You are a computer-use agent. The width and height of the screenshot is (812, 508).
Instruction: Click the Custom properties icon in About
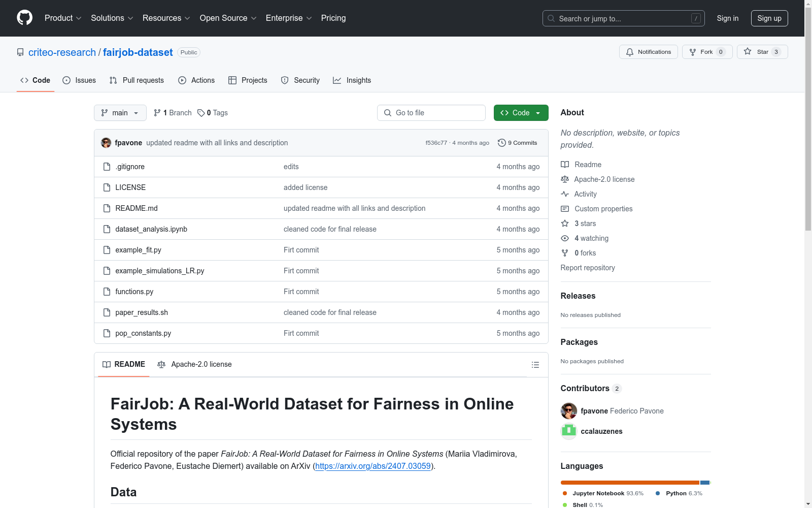click(x=565, y=209)
